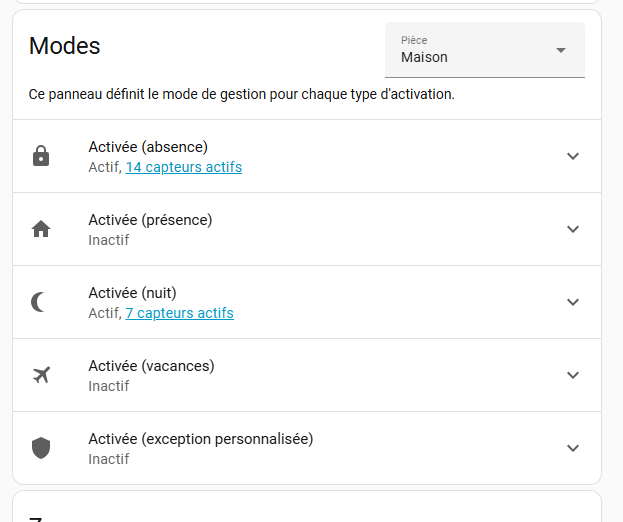Expand the Activée (absence) chevron
This screenshot has height=522, width=623.
[x=572, y=156]
